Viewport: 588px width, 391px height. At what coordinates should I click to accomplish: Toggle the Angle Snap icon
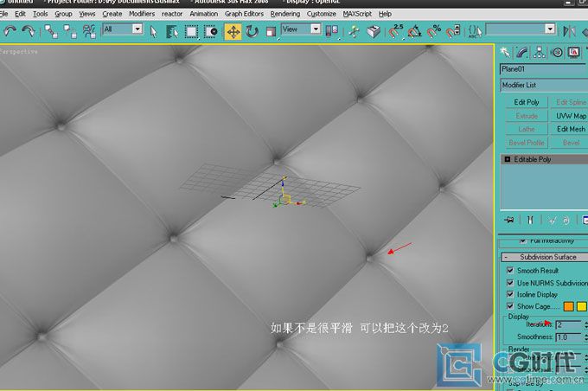[414, 32]
